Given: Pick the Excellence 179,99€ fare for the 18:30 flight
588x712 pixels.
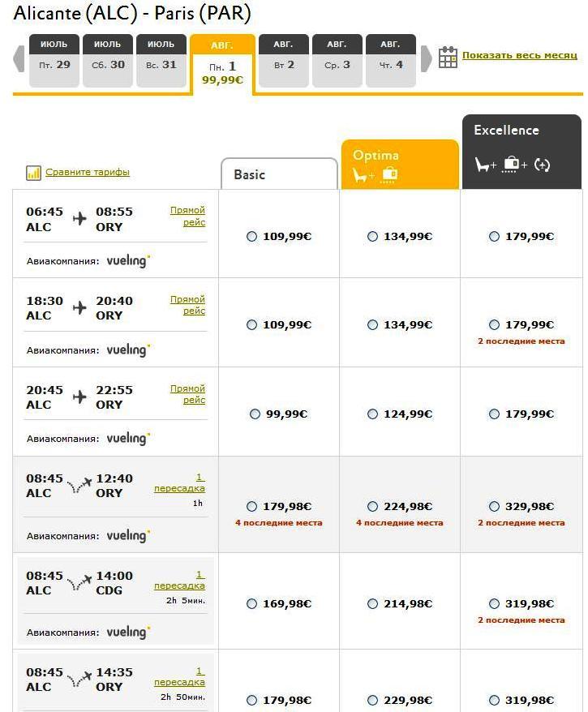Looking at the screenshot, I should [x=494, y=325].
